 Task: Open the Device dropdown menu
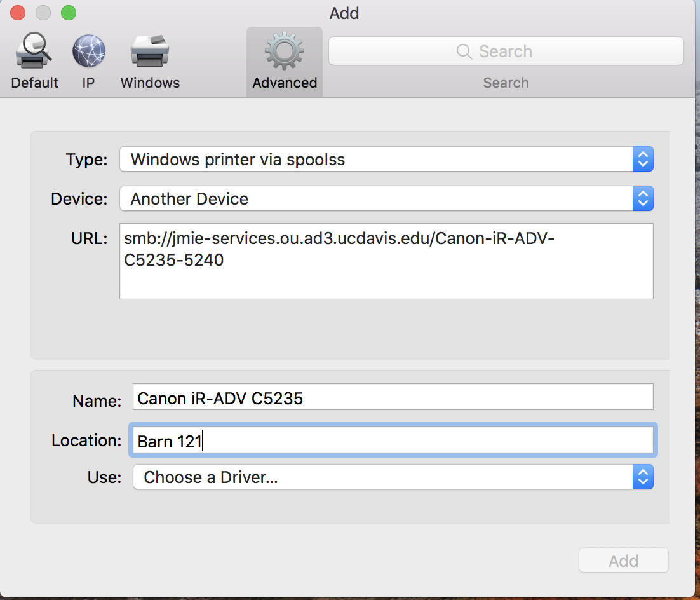(386, 198)
